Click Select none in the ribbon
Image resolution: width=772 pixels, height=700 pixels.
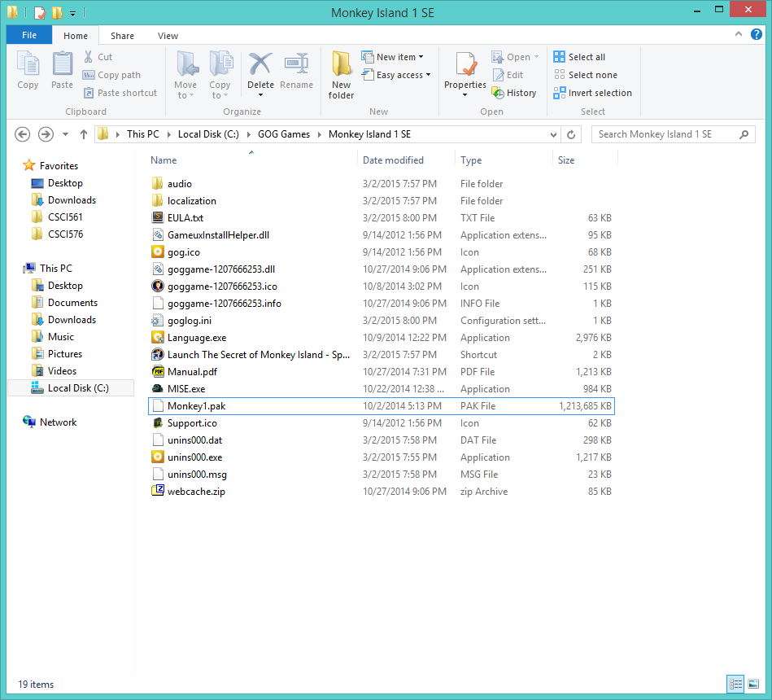[586, 75]
